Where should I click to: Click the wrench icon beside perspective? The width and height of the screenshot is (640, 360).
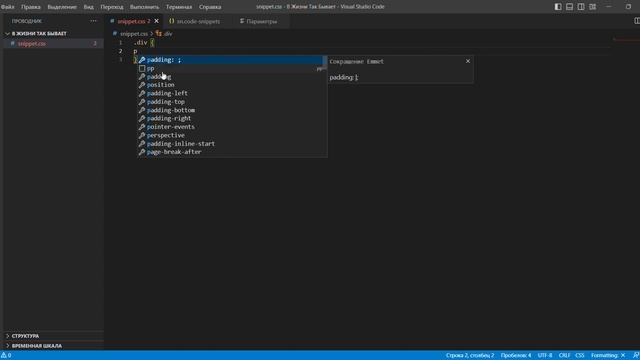142,136
